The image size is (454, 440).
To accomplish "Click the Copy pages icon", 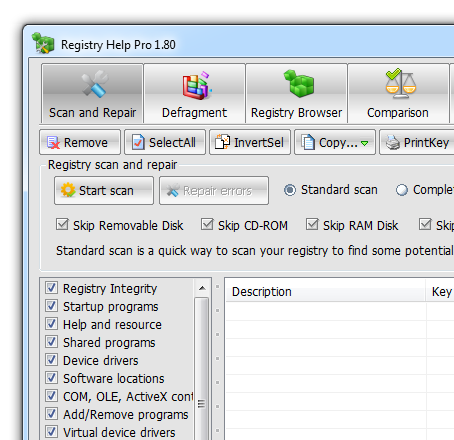I will (x=308, y=142).
